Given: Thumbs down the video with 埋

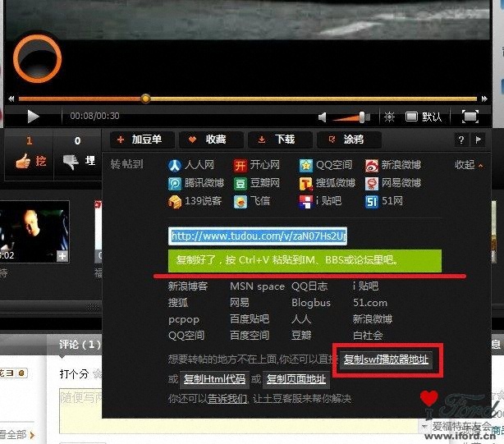Looking at the screenshot, I should (x=79, y=161).
